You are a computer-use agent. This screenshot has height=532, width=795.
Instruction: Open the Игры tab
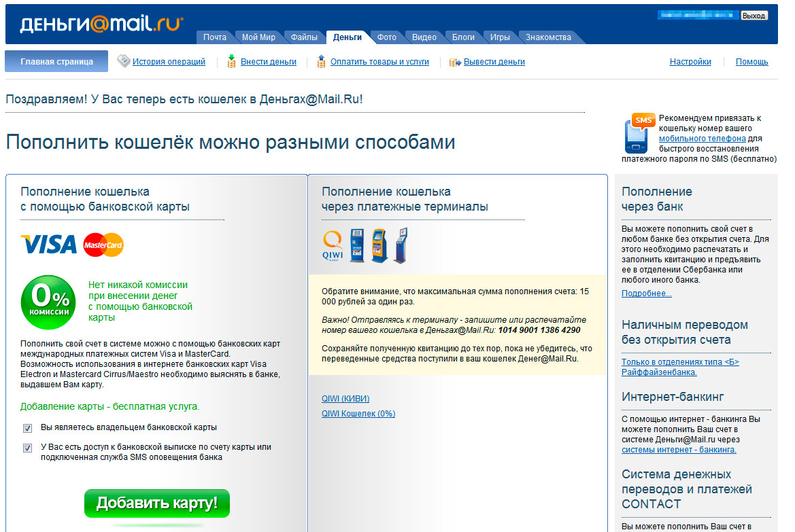pos(500,37)
